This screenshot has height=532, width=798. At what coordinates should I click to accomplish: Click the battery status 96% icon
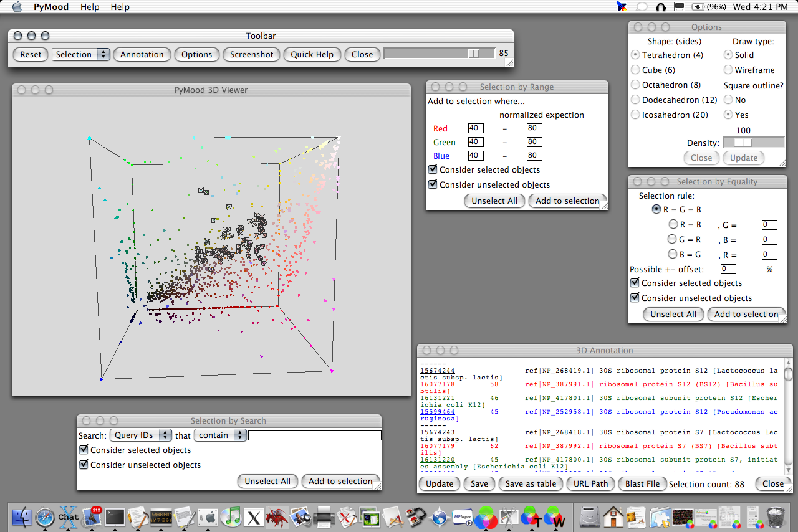point(708,7)
